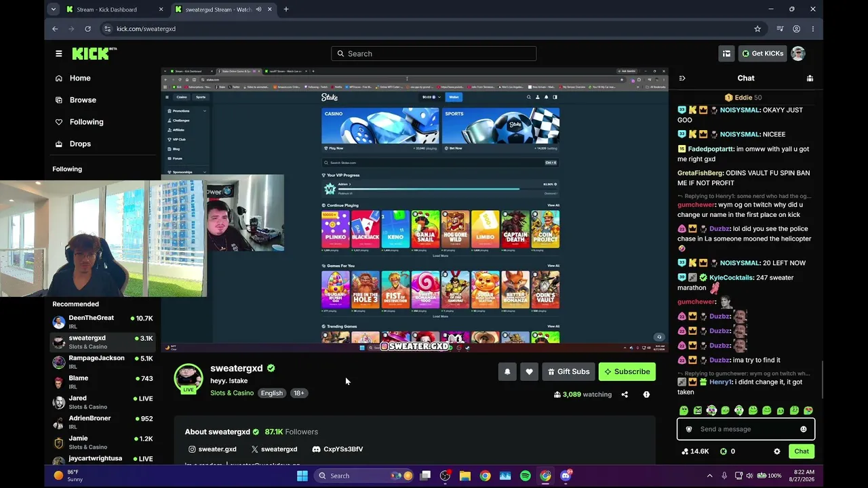Open Discord from the taskbar

pyautogui.click(x=566, y=476)
